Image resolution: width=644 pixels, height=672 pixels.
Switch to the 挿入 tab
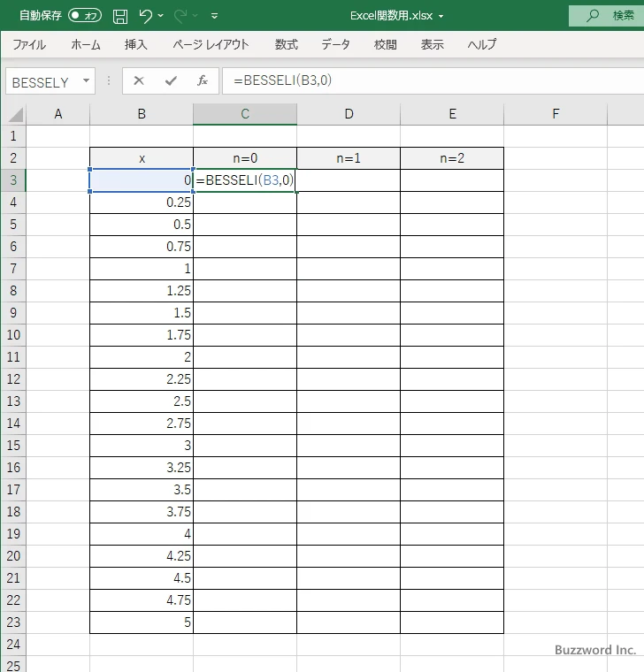coord(136,44)
